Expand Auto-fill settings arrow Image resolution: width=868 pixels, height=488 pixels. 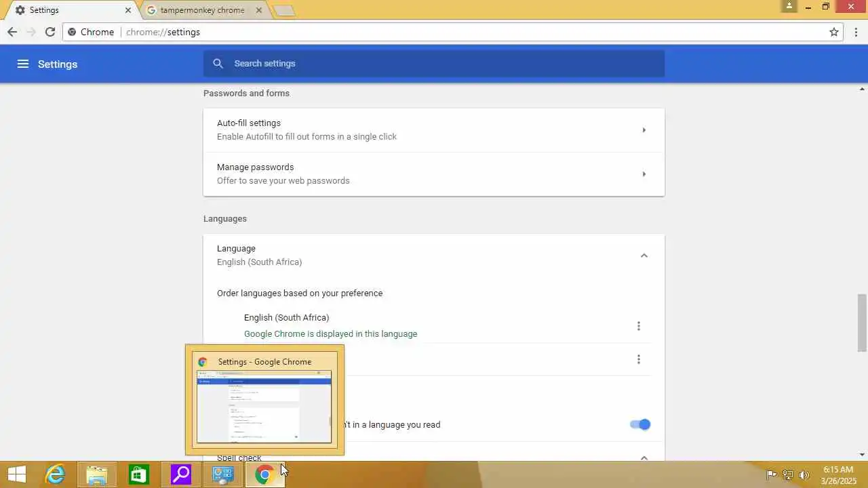[x=644, y=130]
